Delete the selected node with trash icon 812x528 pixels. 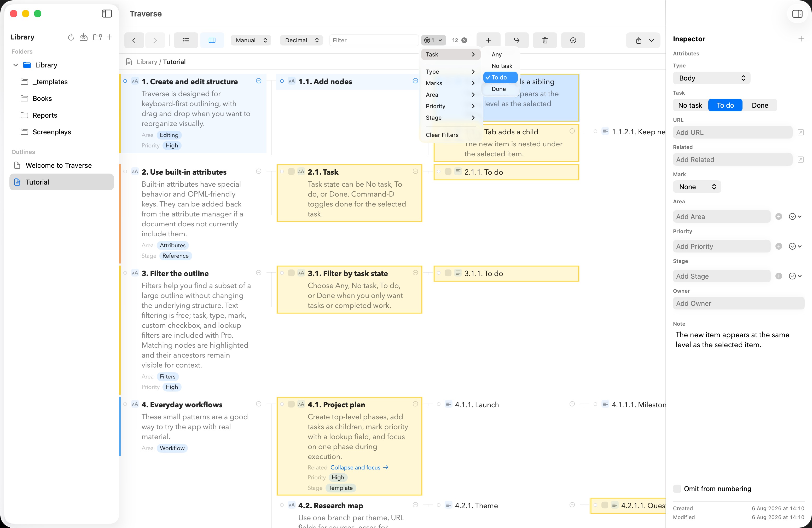[545, 40]
